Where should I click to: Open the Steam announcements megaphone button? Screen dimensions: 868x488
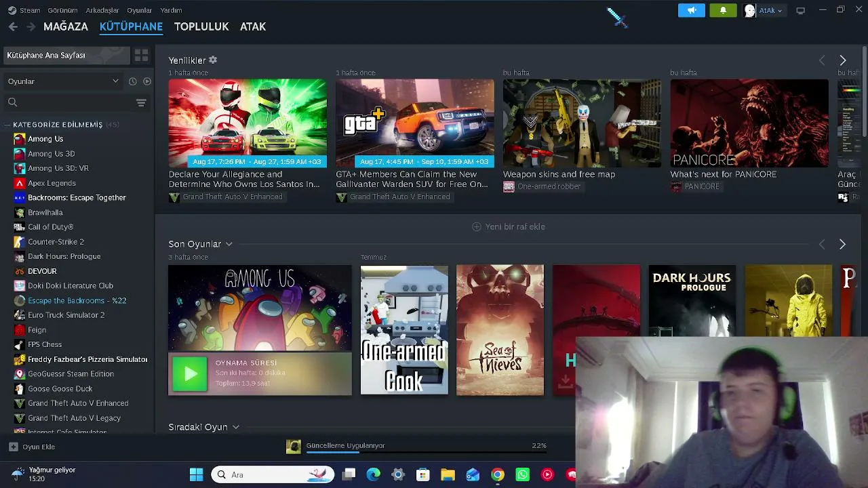point(692,10)
